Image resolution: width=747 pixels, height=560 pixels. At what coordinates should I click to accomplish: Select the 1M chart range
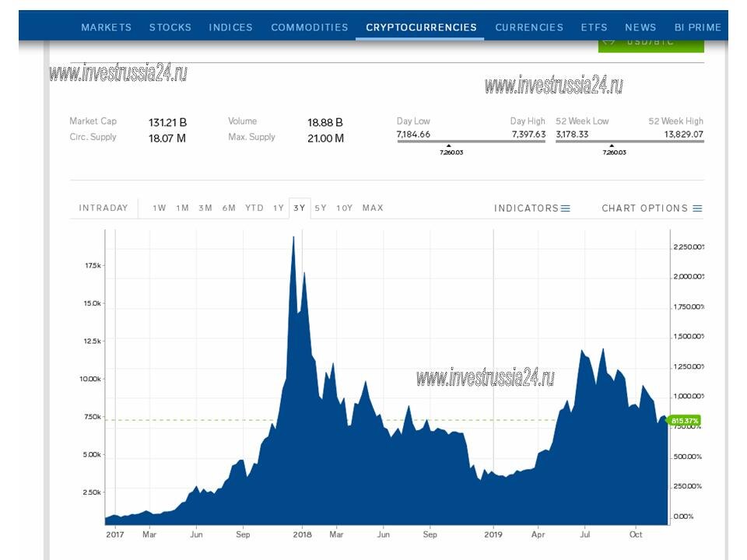[x=182, y=208]
